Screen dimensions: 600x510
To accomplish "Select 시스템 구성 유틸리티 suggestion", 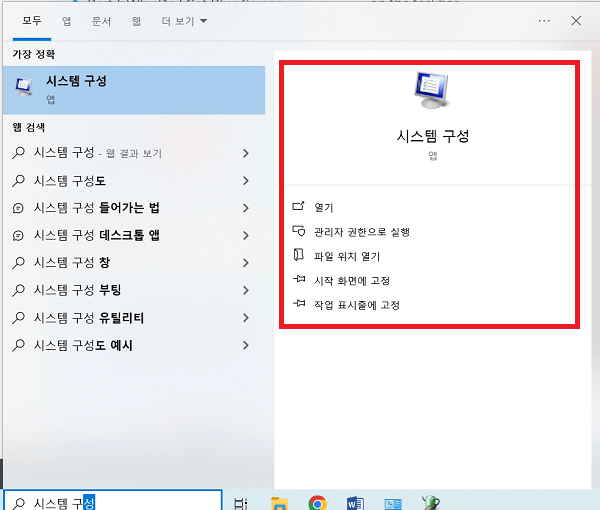I will click(x=134, y=318).
